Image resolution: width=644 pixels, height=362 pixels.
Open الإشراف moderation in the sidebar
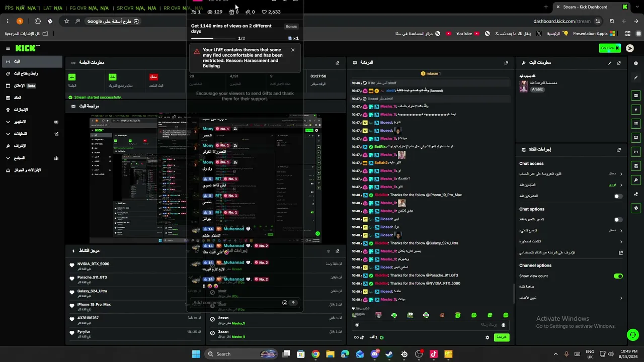(x=32, y=146)
